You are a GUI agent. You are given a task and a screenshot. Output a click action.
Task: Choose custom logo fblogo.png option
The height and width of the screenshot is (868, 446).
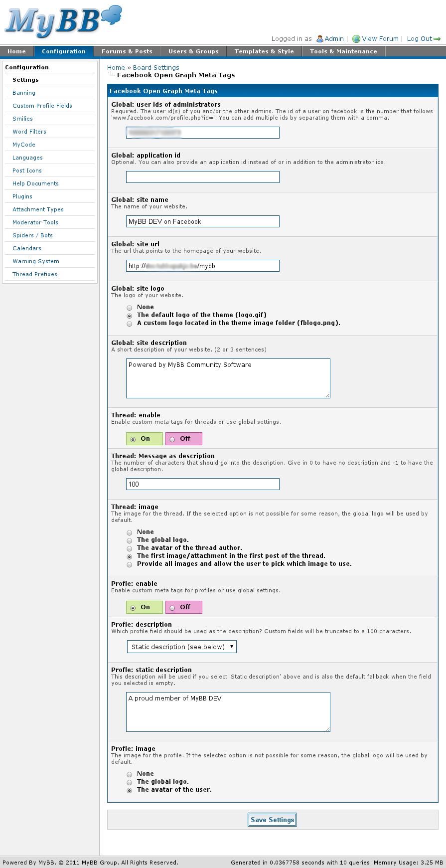pos(130,324)
